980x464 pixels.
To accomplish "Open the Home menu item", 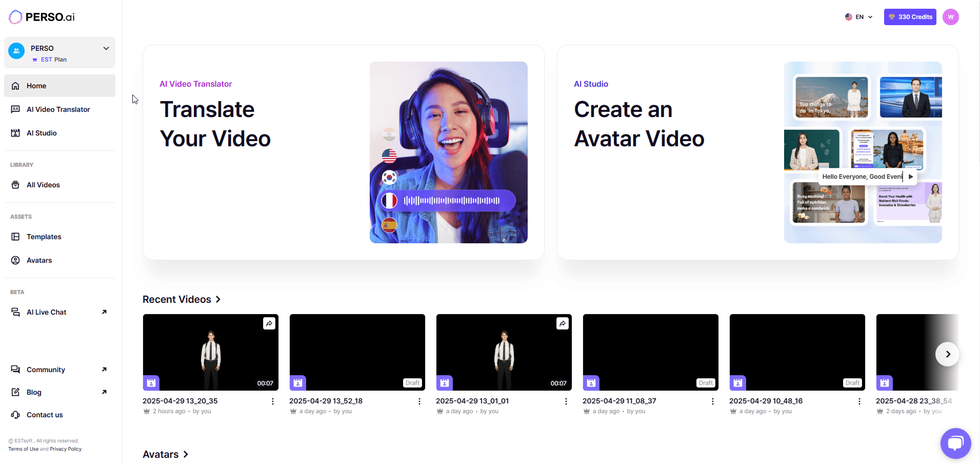I will [59, 86].
